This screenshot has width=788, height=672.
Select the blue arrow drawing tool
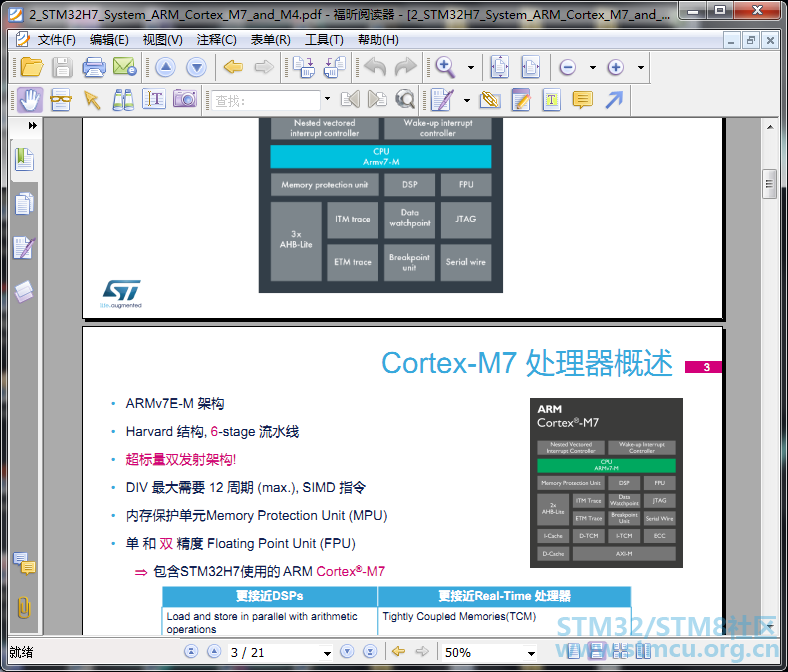point(614,100)
